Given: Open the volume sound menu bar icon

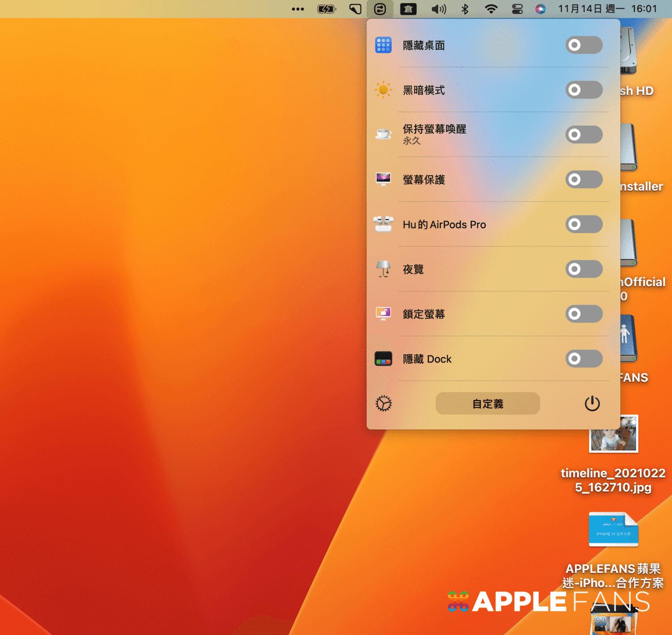Looking at the screenshot, I should pyautogui.click(x=438, y=9).
